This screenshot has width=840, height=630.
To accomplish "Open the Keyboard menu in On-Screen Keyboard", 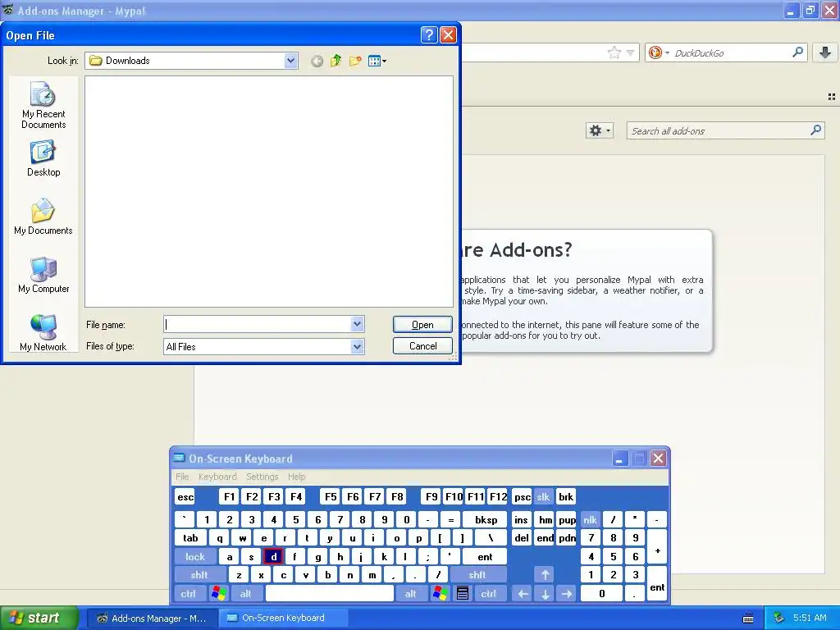I will pos(217,477).
